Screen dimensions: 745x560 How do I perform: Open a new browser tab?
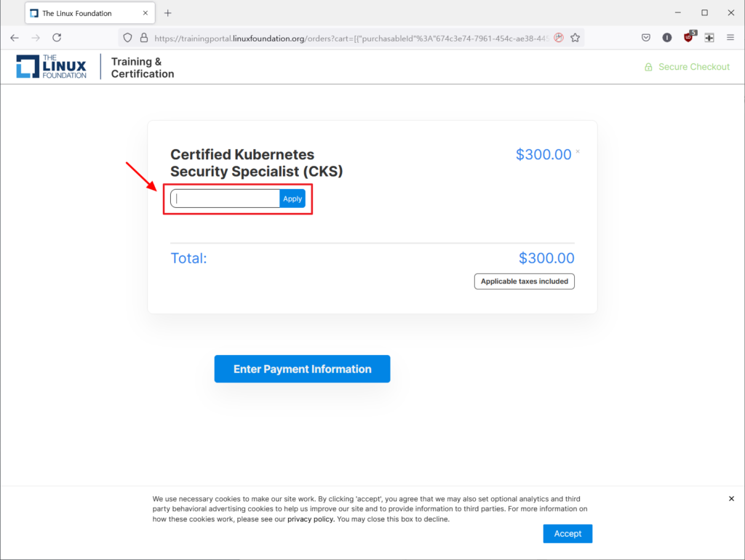pos(168,13)
